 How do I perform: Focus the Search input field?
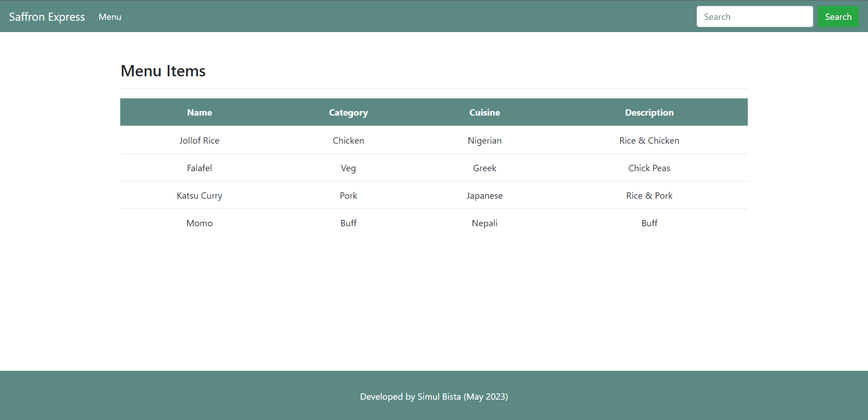pyautogui.click(x=754, y=17)
